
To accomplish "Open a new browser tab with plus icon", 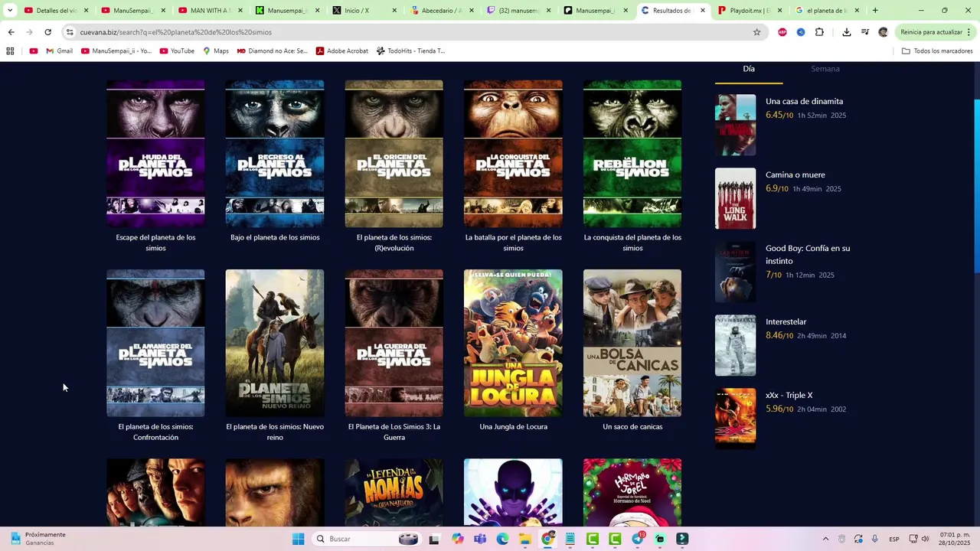I will click(875, 11).
